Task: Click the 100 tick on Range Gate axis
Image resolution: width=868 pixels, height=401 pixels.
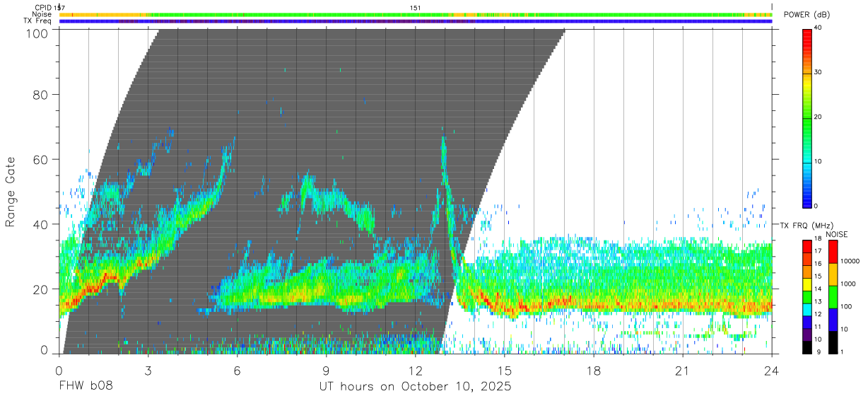Action: [36, 33]
